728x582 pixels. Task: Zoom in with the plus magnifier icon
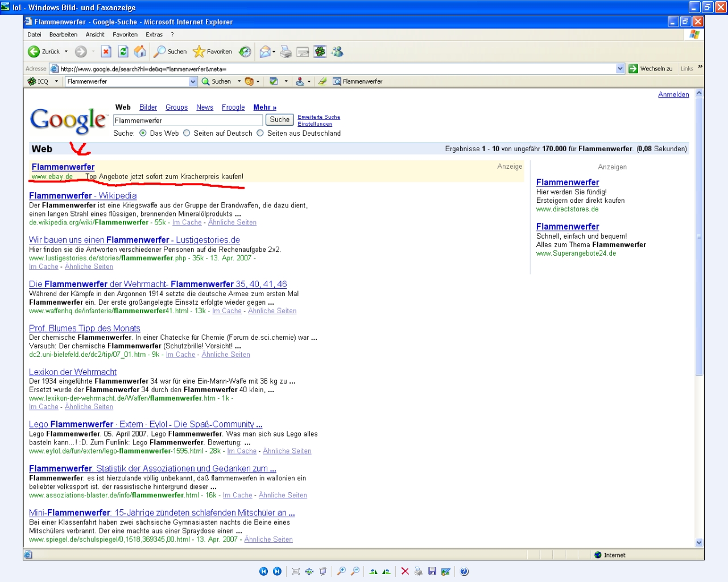tap(341, 571)
